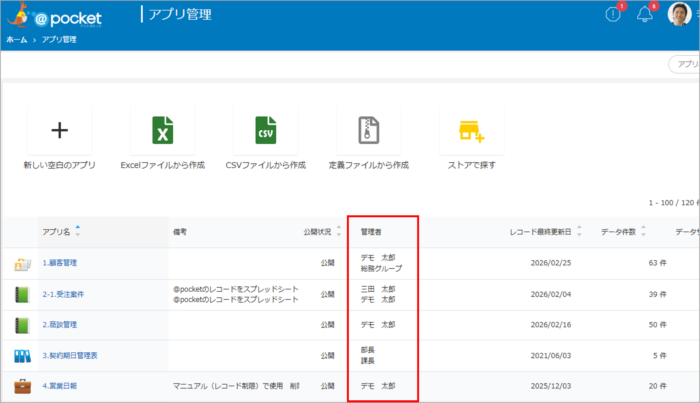Open the 3.契約期日管理表 app link
The height and width of the screenshot is (403, 700).
pyautogui.click(x=70, y=355)
